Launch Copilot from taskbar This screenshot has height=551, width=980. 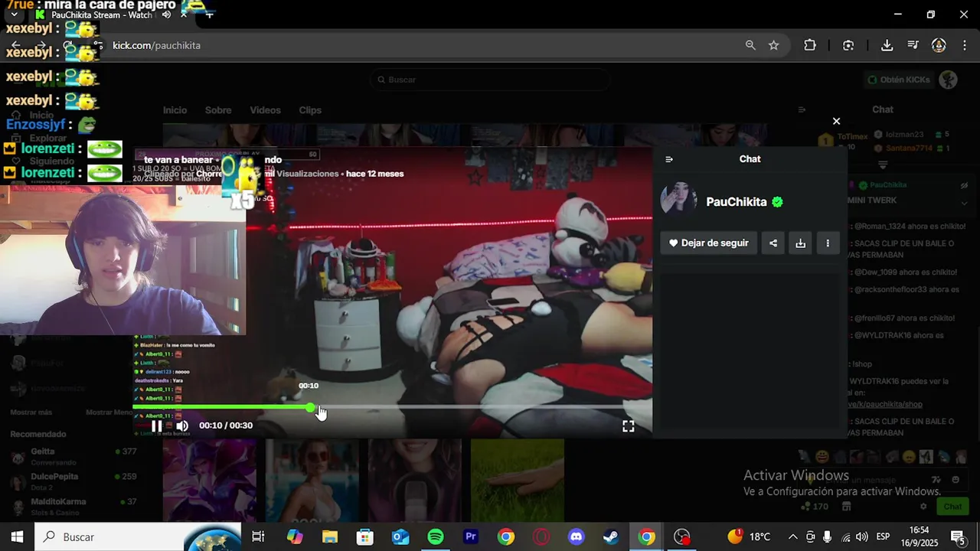coord(295,537)
